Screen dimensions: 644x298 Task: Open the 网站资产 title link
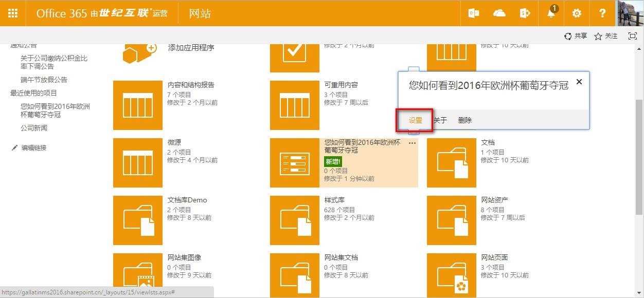point(495,200)
